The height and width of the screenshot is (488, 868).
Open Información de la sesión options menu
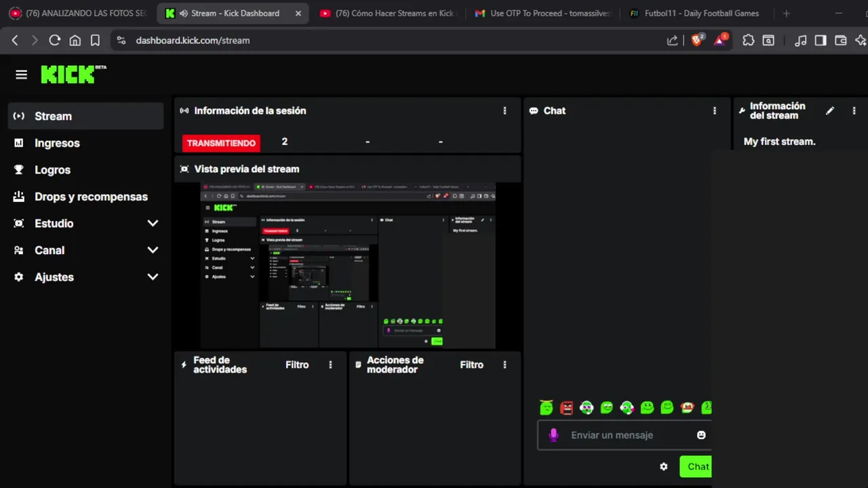click(x=505, y=110)
